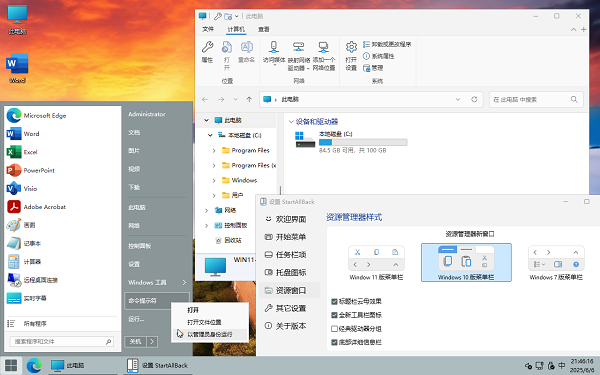The image size is (600, 375).
Task: Choose 打开文件位置 in context menu
Action: (x=210, y=322)
